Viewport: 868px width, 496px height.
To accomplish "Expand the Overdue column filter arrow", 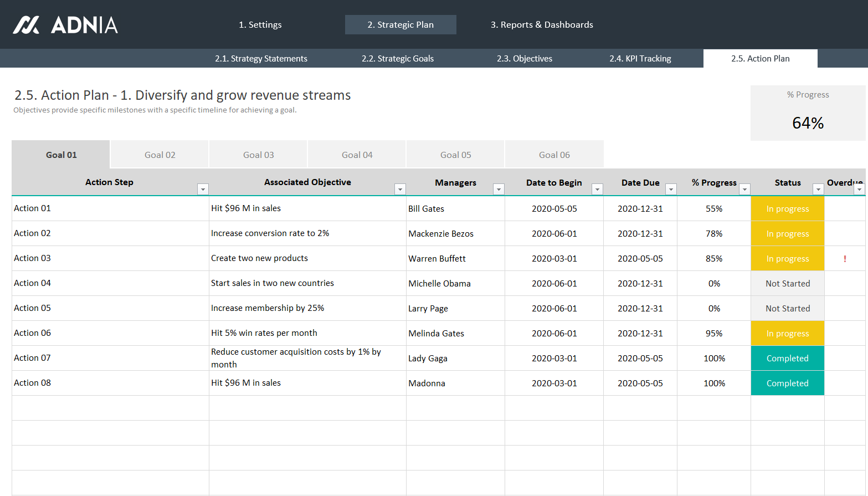I will tap(859, 190).
